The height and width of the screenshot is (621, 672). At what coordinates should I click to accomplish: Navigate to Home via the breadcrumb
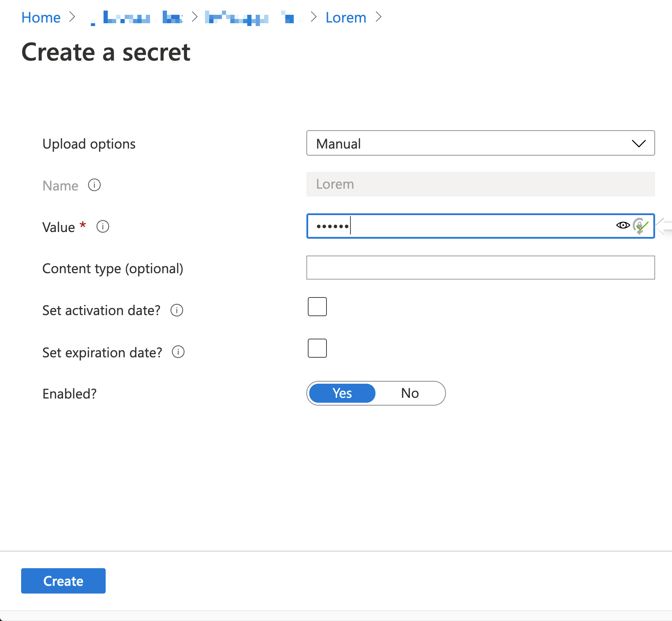click(41, 17)
